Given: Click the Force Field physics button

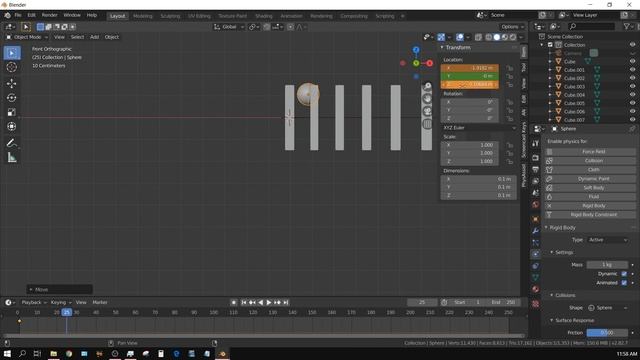Looking at the screenshot, I should click(x=590, y=151).
